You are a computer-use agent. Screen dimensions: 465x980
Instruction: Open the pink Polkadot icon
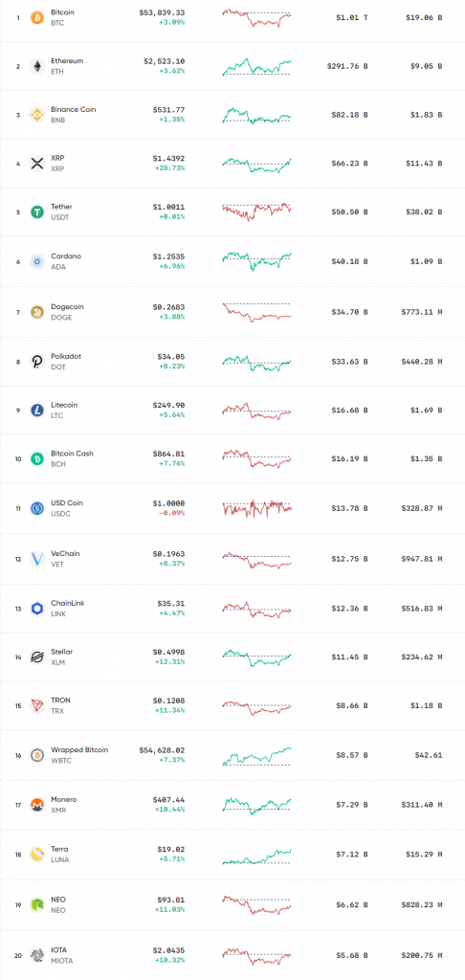pos(37,361)
